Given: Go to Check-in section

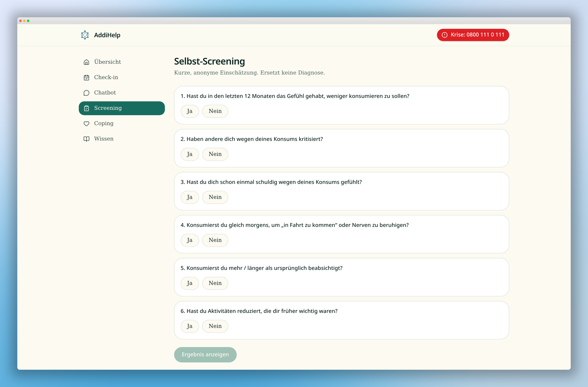Looking at the screenshot, I should point(122,77).
